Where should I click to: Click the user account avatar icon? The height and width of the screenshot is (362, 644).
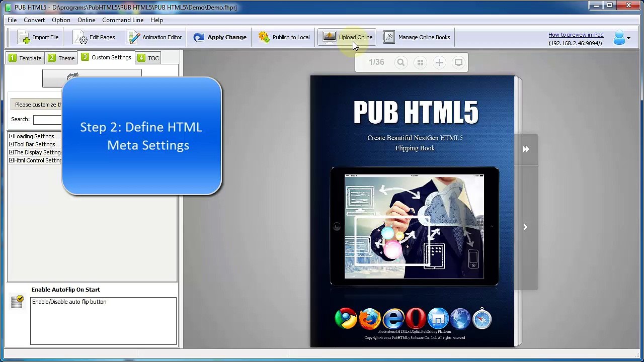619,38
